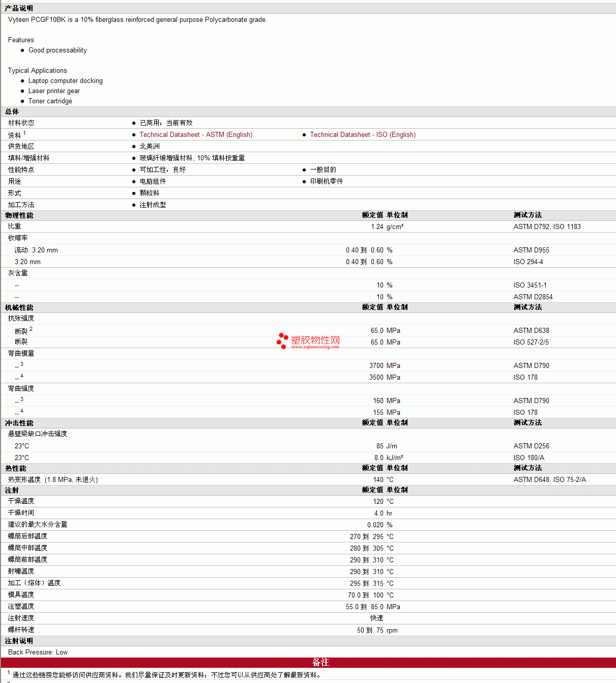Viewport: 616px width, 683px height.
Task: Click the 物理性能 section header
Action: [x=19, y=215]
